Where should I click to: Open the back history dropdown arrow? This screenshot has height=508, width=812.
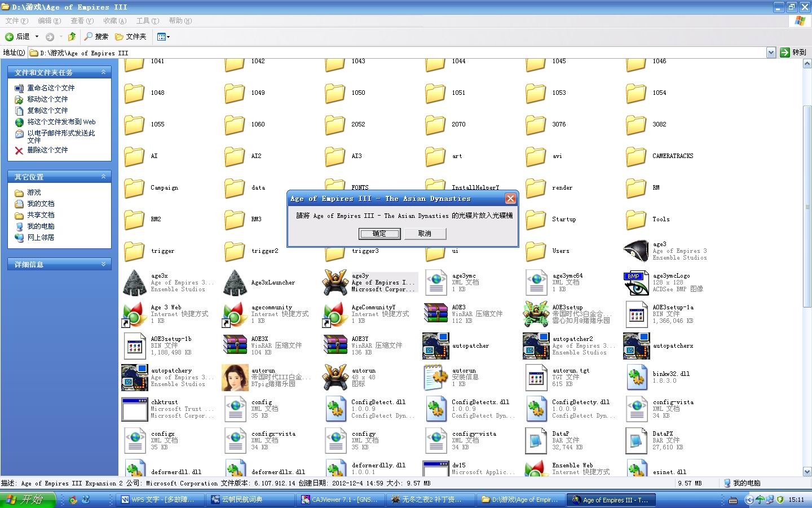(x=37, y=37)
